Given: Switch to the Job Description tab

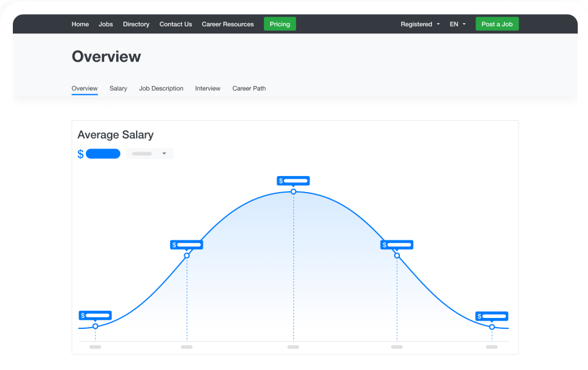Looking at the screenshot, I should coord(161,89).
